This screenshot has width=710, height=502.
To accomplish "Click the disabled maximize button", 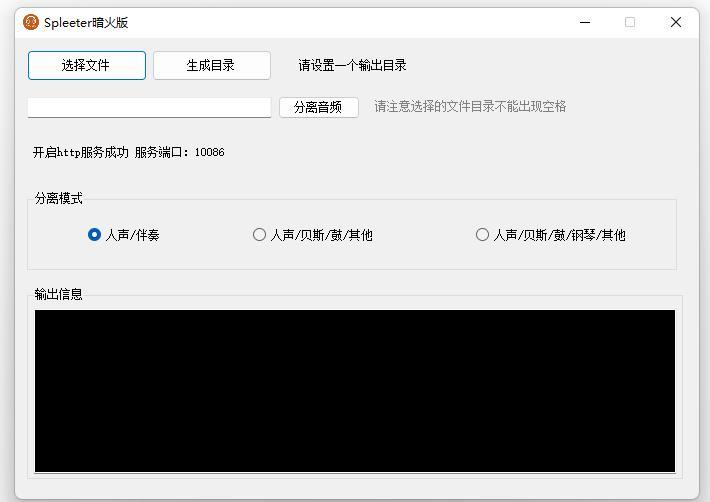I will click(x=630, y=22).
